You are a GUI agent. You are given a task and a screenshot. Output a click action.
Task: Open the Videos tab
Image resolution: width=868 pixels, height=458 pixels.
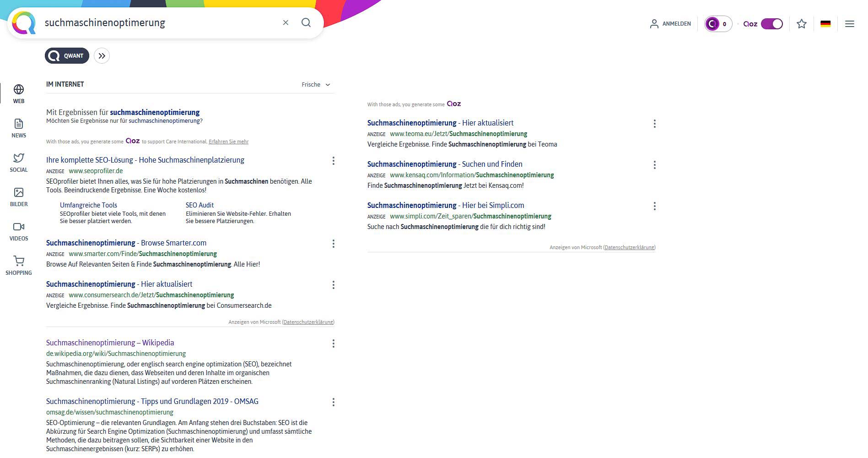[19, 231]
